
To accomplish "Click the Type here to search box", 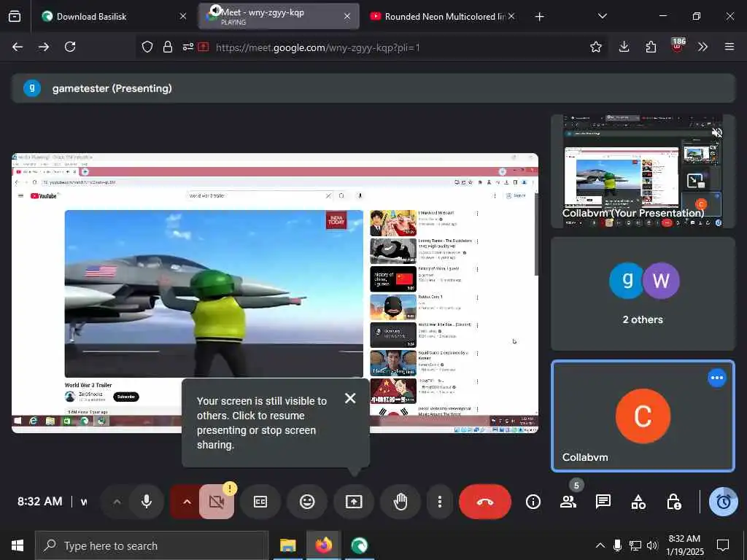I will pyautogui.click(x=152, y=545).
